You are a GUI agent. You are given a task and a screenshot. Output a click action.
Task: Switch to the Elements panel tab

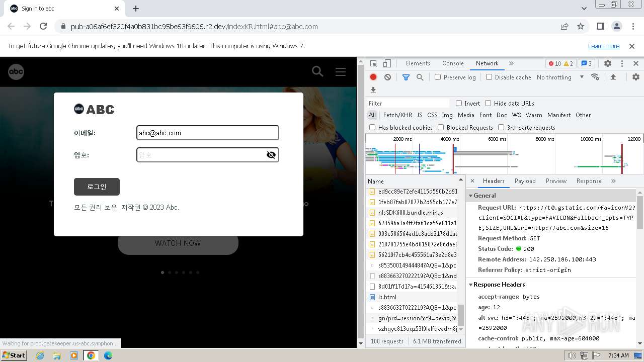coord(418,63)
